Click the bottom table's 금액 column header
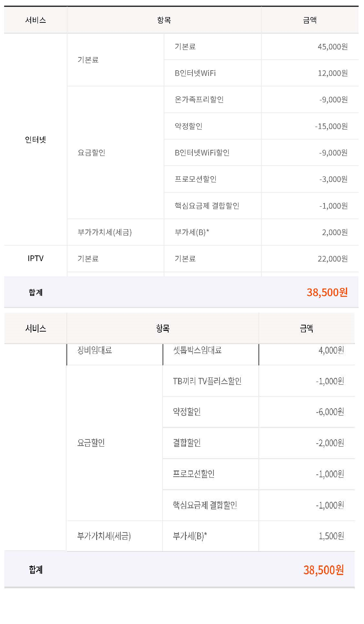The height and width of the screenshot is (624, 364). coord(306,329)
